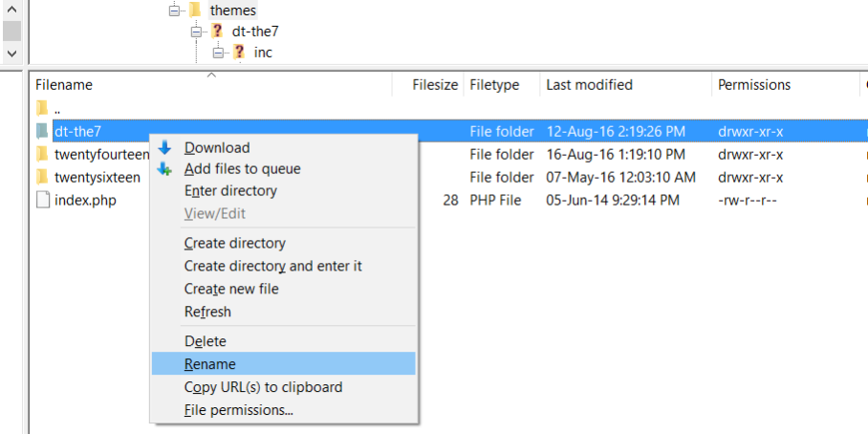Viewport: 868px width, 434px height.
Task: Click the index.php file icon
Action: click(42, 200)
